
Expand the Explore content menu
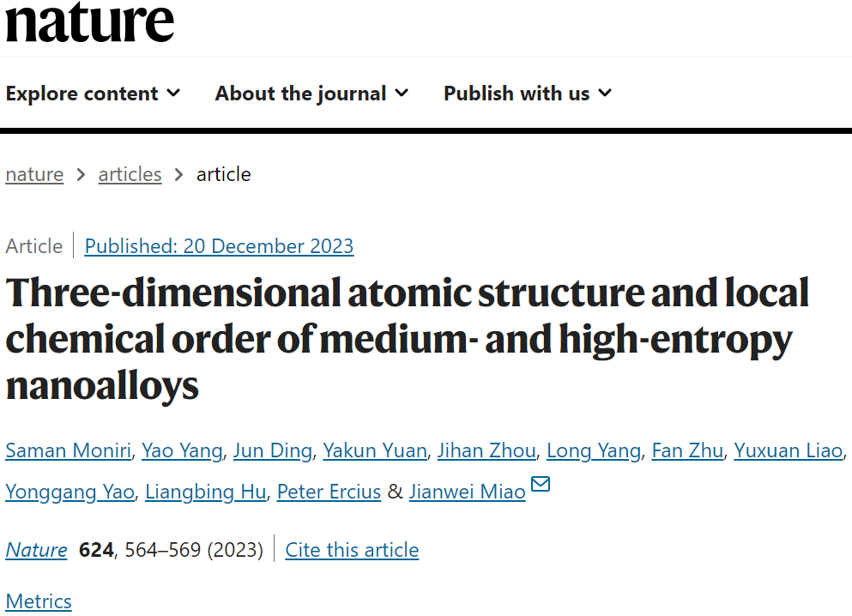(x=93, y=94)
